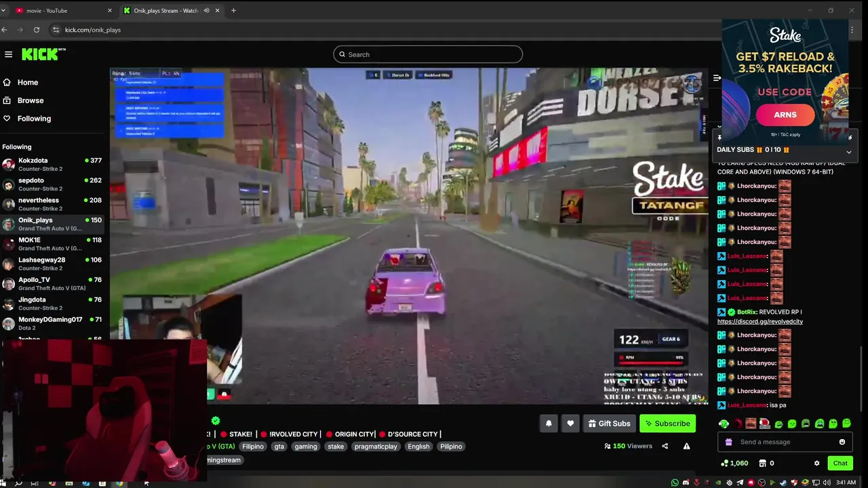This screenshot has width=868, height=488.
Task: Select Onik_plays channel in Following list
Action: 53,224
